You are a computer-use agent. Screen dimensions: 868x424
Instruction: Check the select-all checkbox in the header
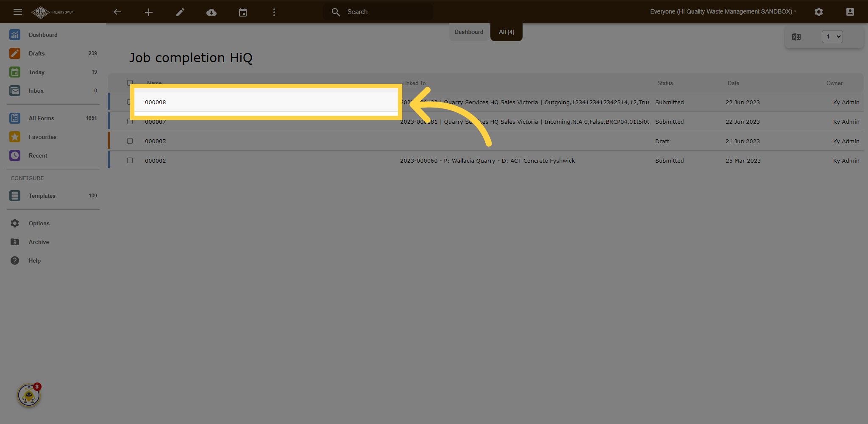130,83
